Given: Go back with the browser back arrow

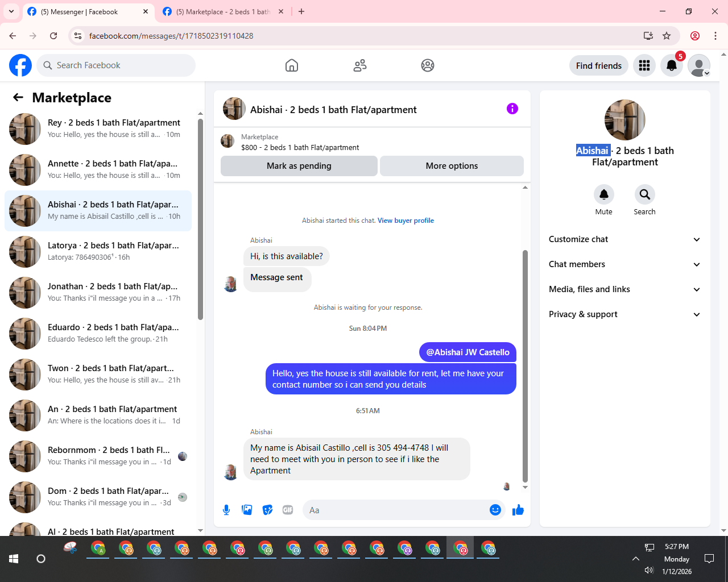Looking at the screenshot, I should (x=13, y=36).
